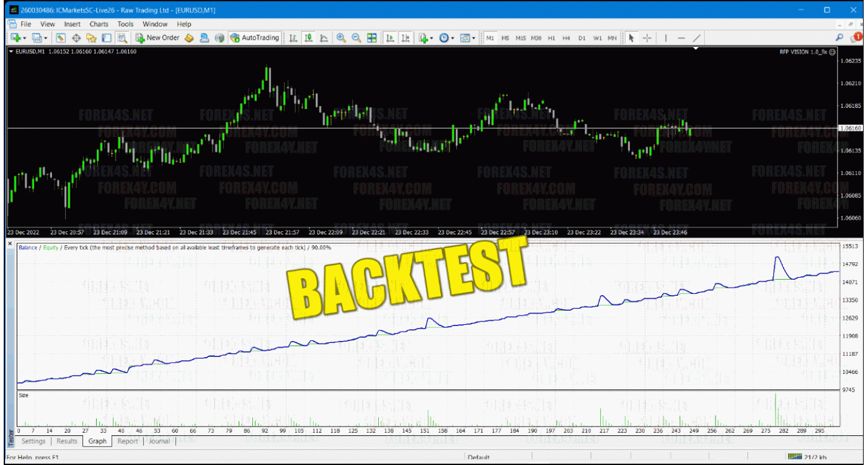Switch to the Report tab
This screenshot has width=868, height=465.
pos(128,441)
